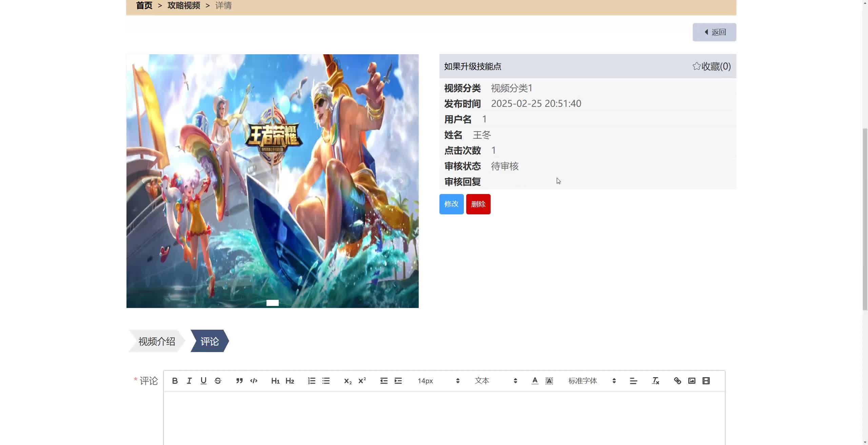Toggle bold formatting in the comment editor
Image resolution: width=868 pixels, height=445 pixels.
[175, 381]
